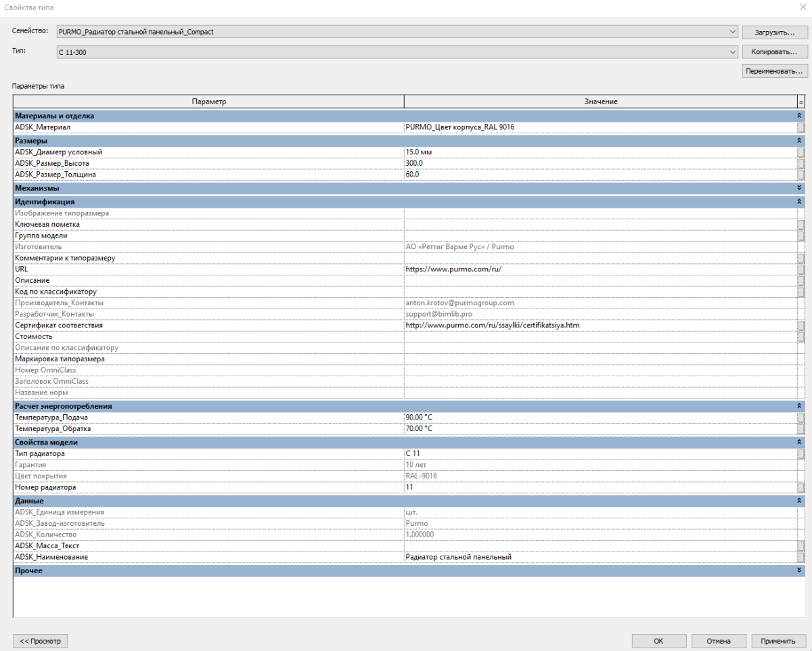Screen dimensions: 812x651
Task: Close the Свойства типа dialog
Action: [803, 7]
